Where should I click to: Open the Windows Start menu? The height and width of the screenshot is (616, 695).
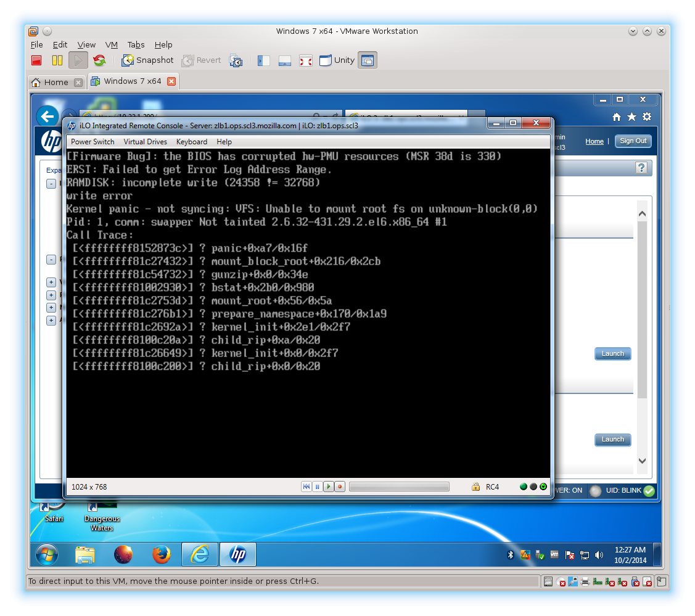47,554
